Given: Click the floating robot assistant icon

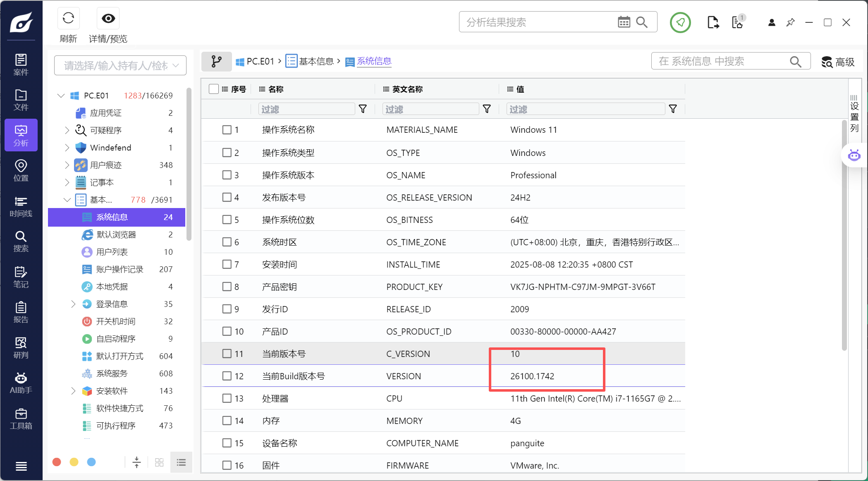Looking at the screenshot, I should pos(854,156).
